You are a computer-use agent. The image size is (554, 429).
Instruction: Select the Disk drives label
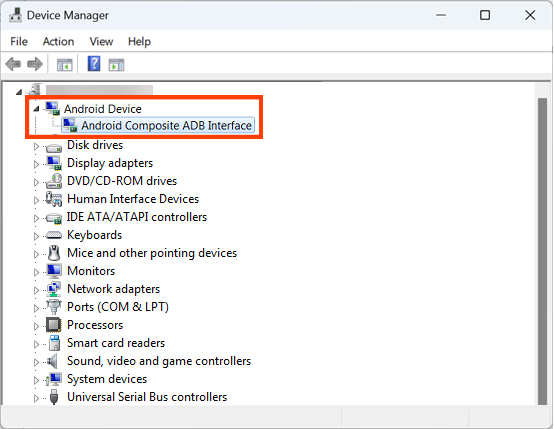[x=95, y=145]
